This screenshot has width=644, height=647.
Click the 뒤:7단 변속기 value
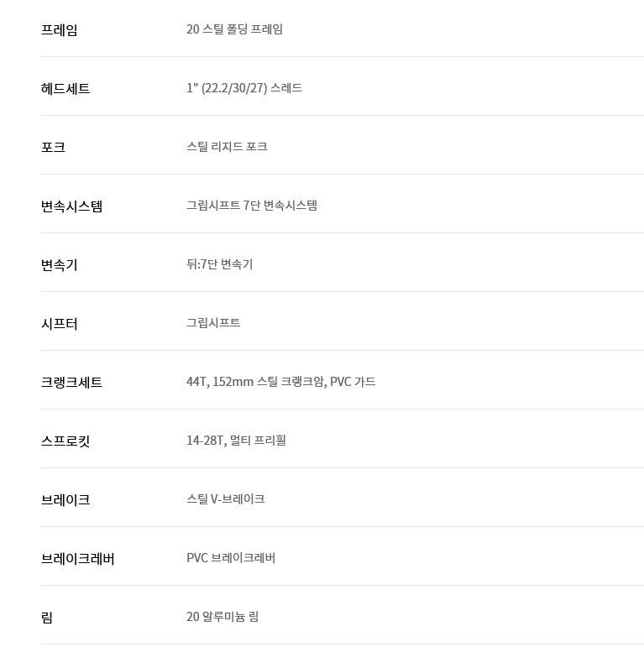tap(219, 264)
